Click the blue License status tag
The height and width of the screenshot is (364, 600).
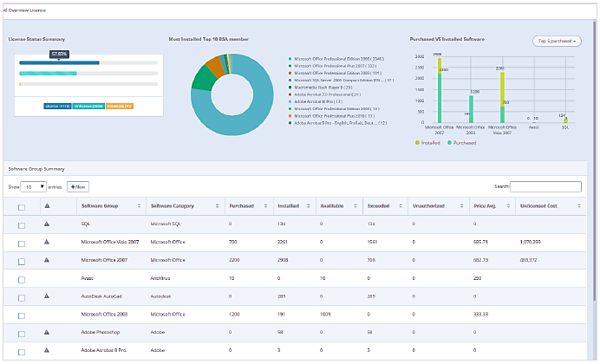[57, 106]
